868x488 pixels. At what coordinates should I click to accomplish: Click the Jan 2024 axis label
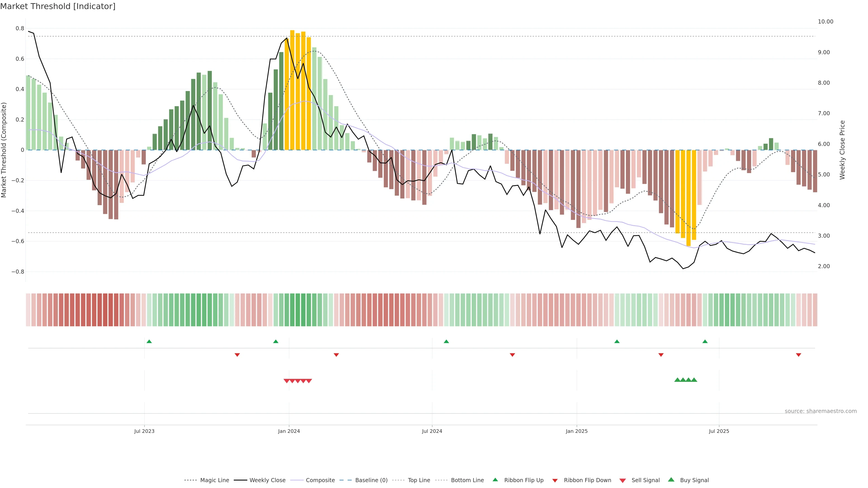[x=289, y=431]
